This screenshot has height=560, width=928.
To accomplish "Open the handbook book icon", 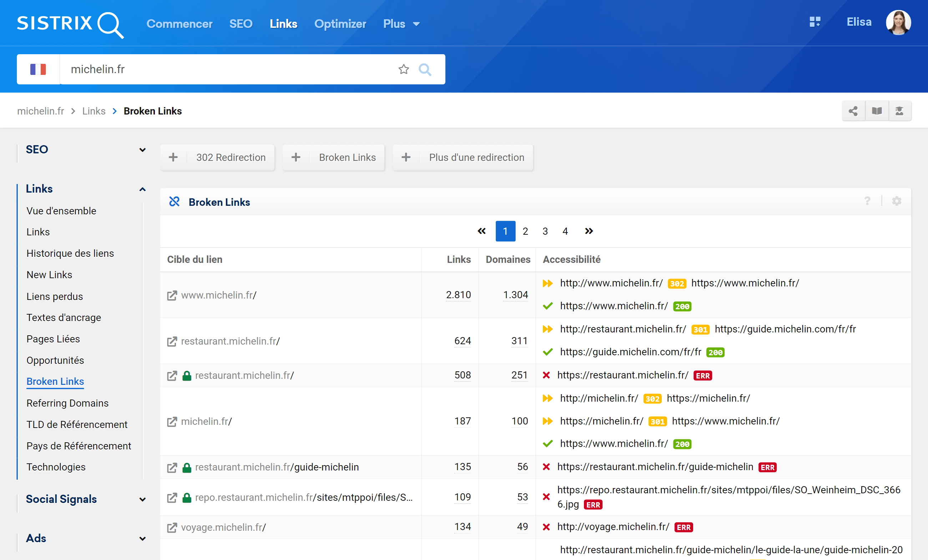I will (877, 111).
